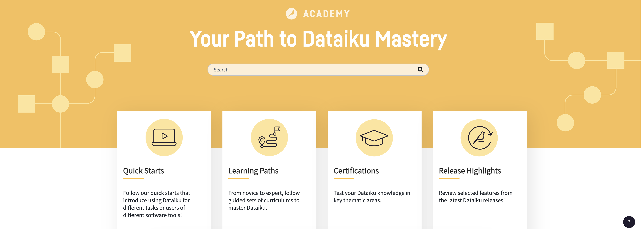Click the Search input field
644x229 pixels.
pyautogui.click(x=300, y=70)
